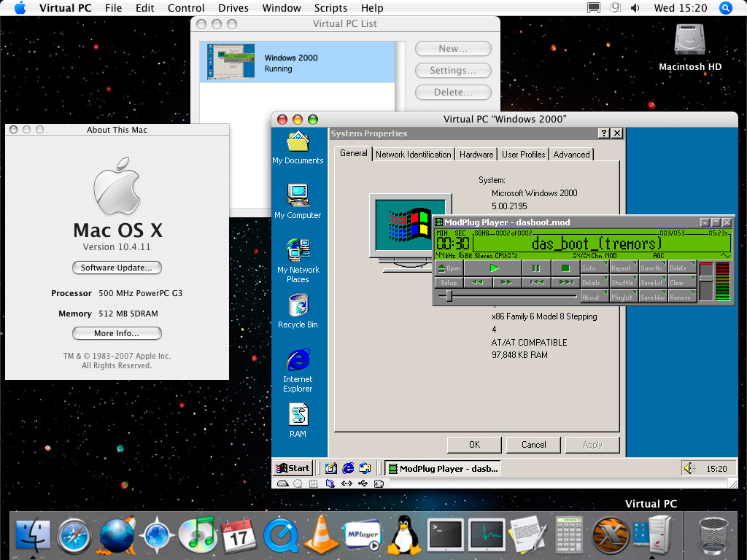Click Play in ModPlug Player

tap(493, 268)
